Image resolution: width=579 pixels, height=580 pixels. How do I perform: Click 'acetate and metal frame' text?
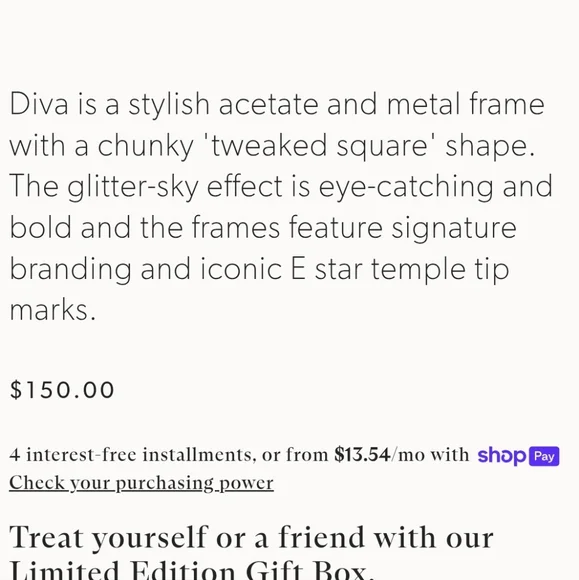(x=381, y=104)
